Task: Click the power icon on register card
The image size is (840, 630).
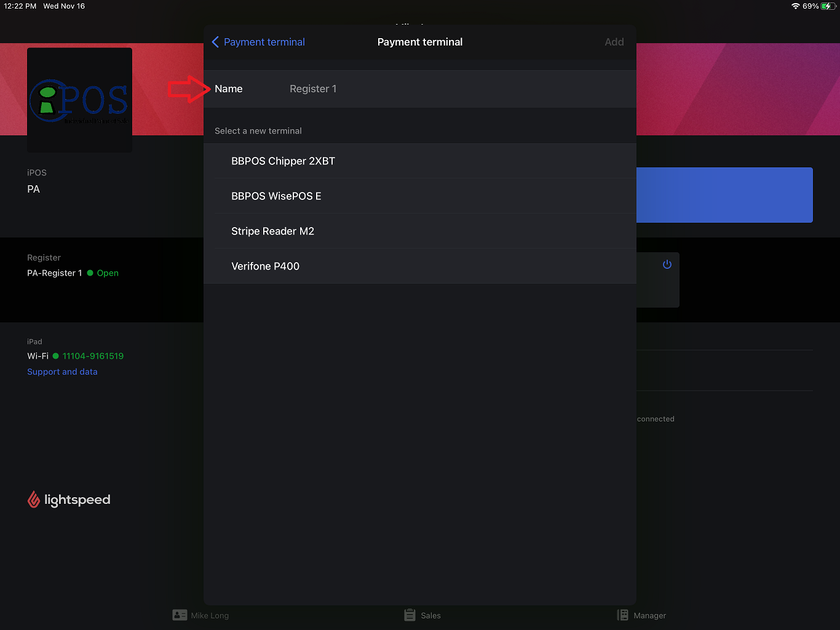Action: coord(667,265)
